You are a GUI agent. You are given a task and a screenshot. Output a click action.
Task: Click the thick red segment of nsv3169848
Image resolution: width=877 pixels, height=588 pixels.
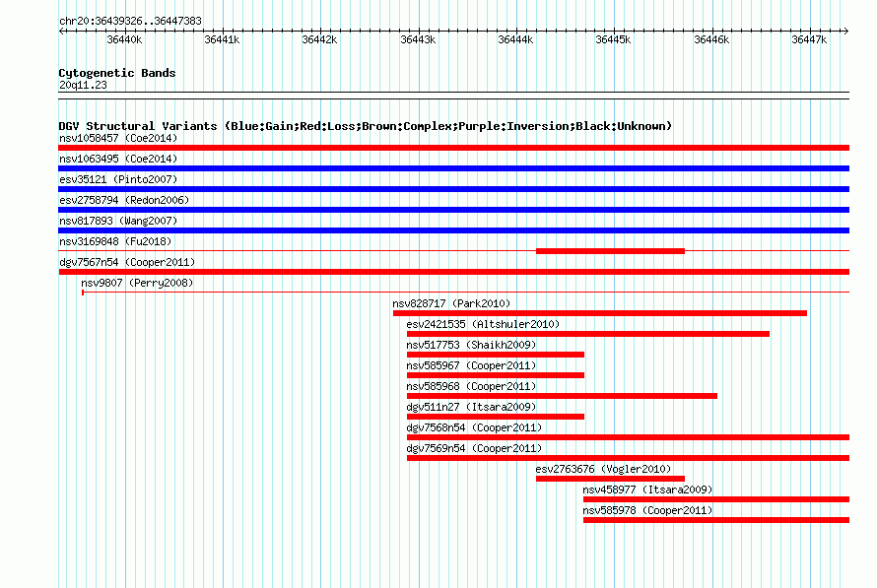coord(610,251)
